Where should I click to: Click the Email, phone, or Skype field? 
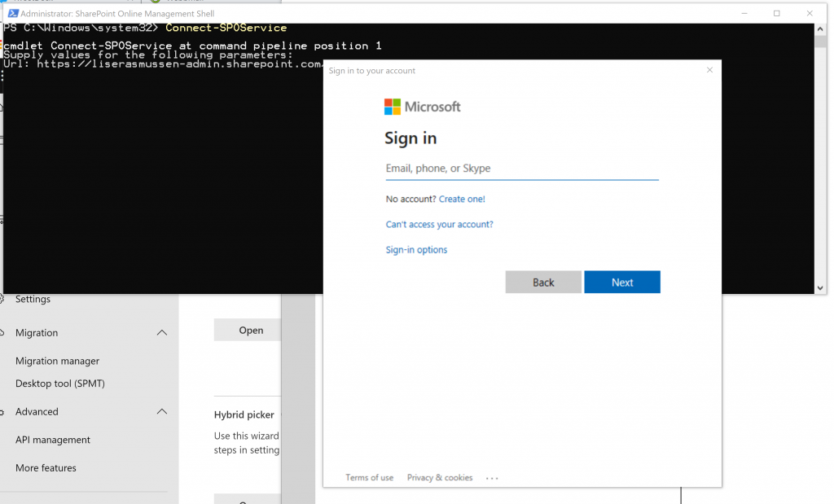[522, 169]
